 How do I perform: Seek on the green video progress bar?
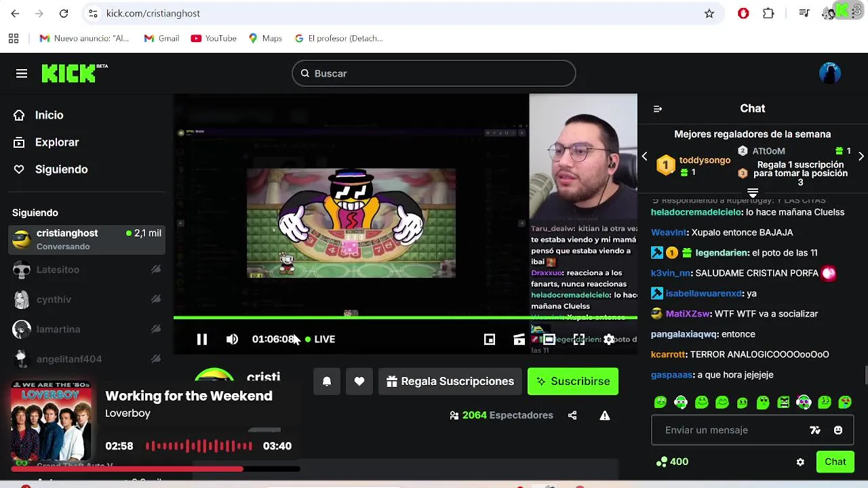point(406,317)
